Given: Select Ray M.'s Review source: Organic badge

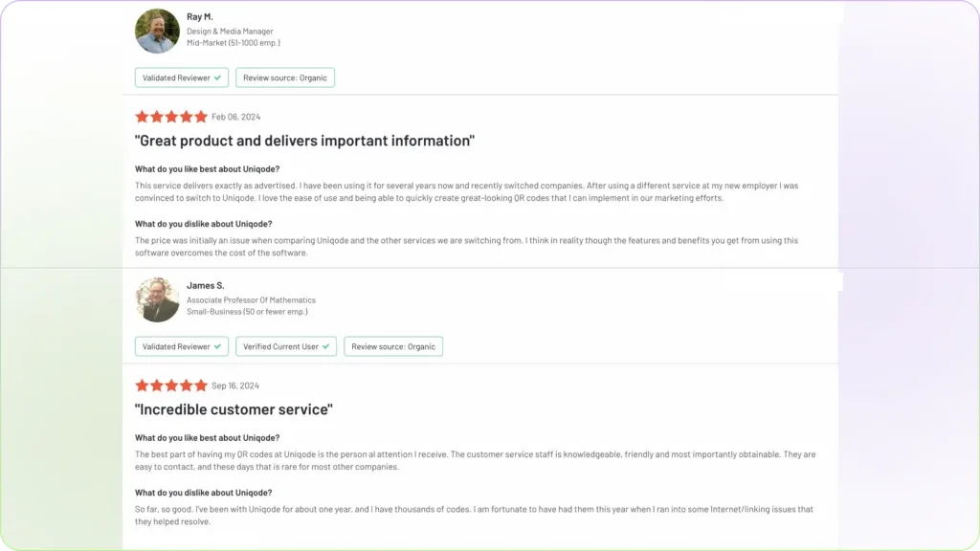Looking at the screenshot, I should (x=285, y=77).
